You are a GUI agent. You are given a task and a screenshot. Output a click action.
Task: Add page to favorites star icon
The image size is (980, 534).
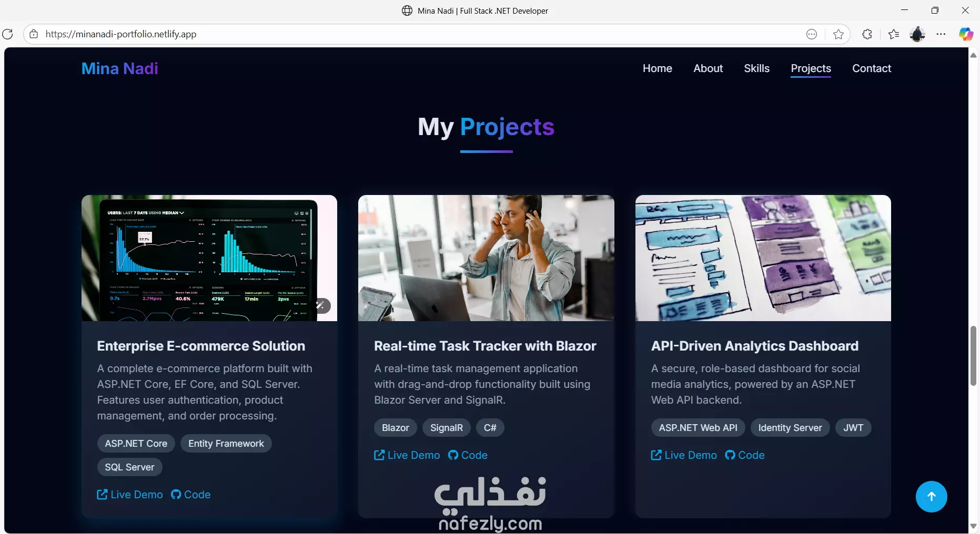838,34
